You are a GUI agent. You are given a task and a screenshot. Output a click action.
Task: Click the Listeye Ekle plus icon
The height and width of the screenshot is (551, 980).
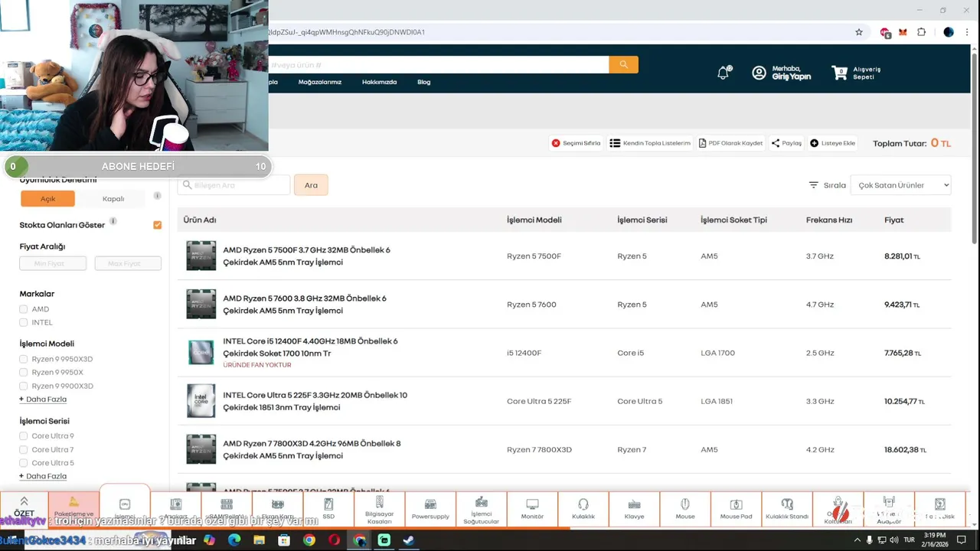(x=814, y=143)
